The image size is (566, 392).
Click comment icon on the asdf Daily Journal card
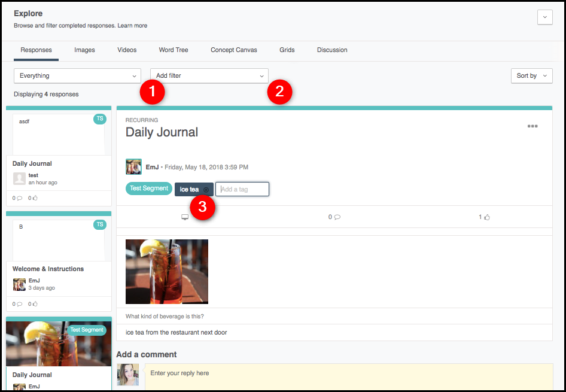(20, 198)
